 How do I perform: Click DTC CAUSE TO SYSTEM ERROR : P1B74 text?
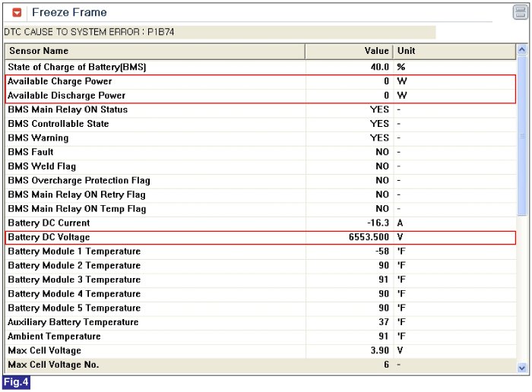[89, 32]
